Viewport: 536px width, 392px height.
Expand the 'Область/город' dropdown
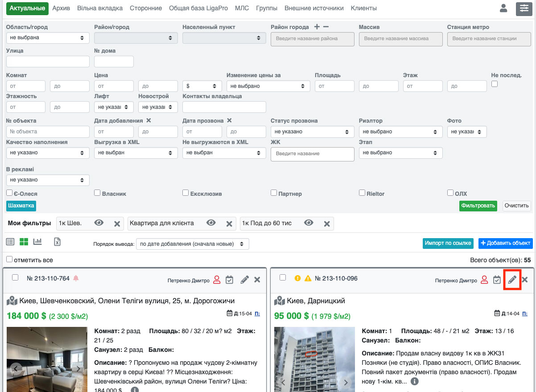[48, 38]
